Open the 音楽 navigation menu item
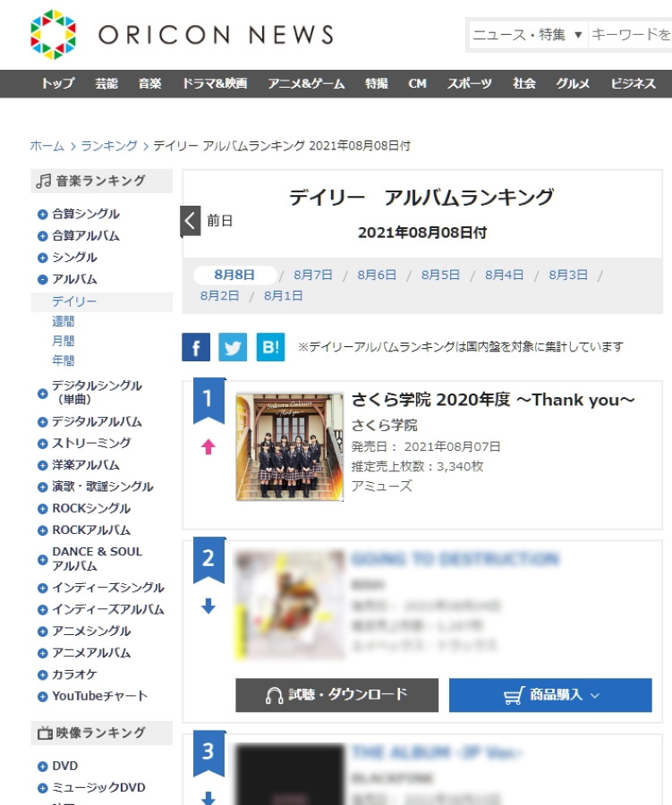 [x=149, y=84]
